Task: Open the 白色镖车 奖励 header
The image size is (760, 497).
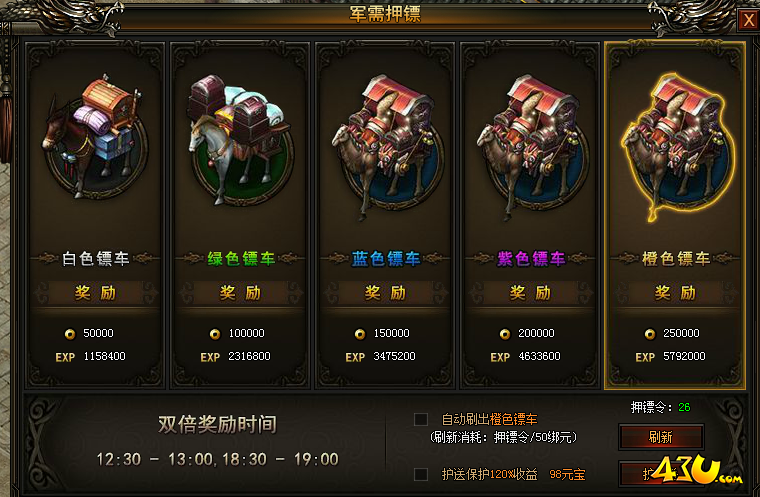Action: [95, 293]
